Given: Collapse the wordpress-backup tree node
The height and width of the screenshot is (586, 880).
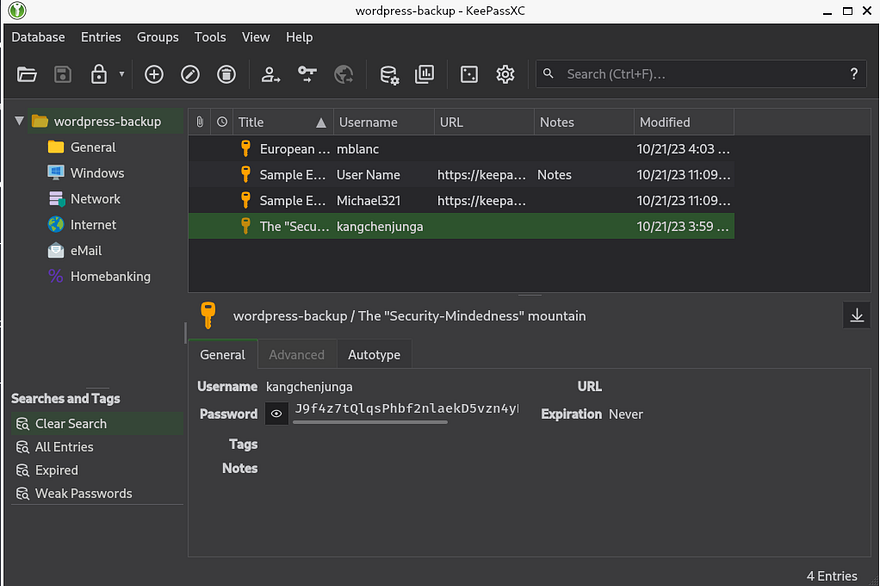Looking at the screenshot, I should (19, 121).
